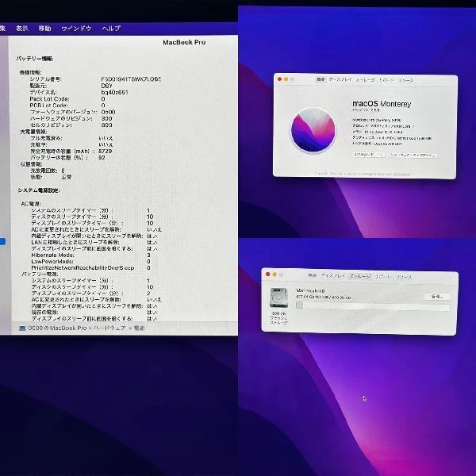The width and height of the screenshot is (476, 476).
Task: Click the システムレポート button
Action: 369,155
